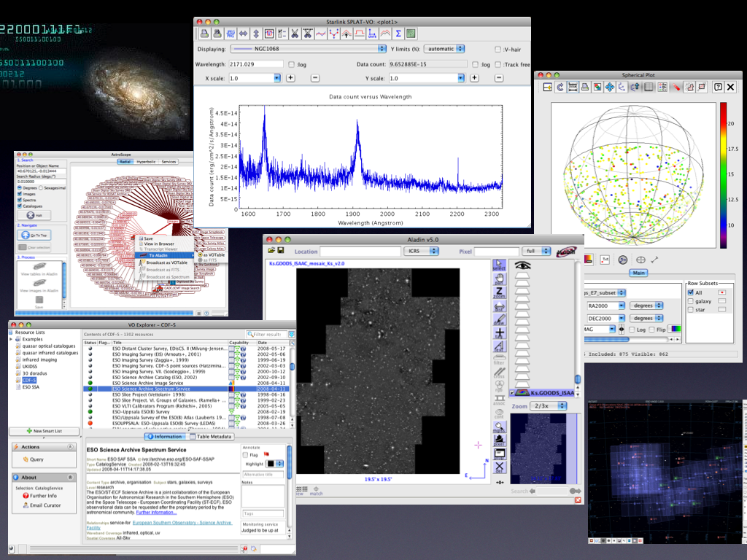Toggle the Spectra checkbox in AstroScope
Viewport: 747px width, 560px height.
click(x=19, y=199)
